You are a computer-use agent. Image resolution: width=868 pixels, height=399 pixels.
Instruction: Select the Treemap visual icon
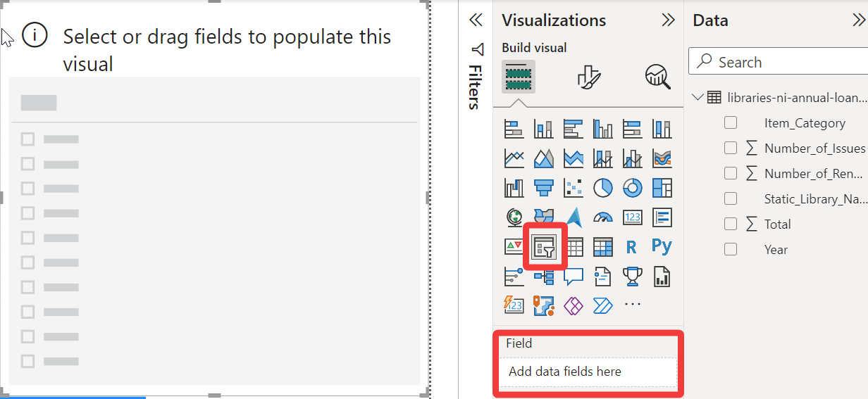[662, 188]
